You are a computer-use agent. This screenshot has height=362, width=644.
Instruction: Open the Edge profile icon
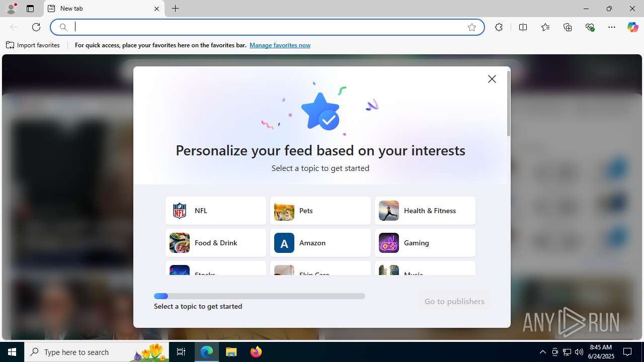(11, 9)
